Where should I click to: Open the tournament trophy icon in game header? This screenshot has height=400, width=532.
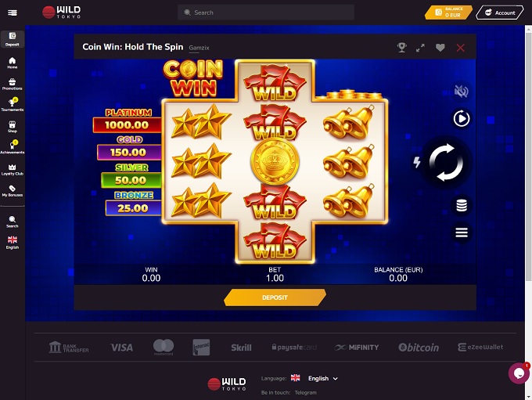tap(402, 48)
